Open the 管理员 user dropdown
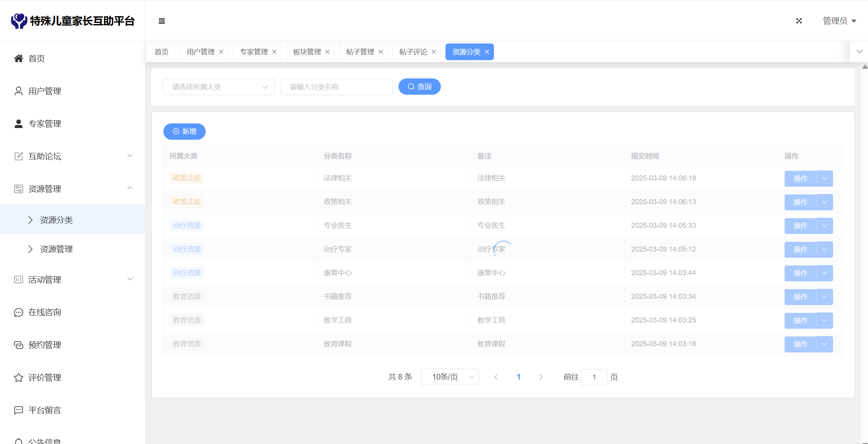Viewport: 868px width, 444px height. coord(839,21)
